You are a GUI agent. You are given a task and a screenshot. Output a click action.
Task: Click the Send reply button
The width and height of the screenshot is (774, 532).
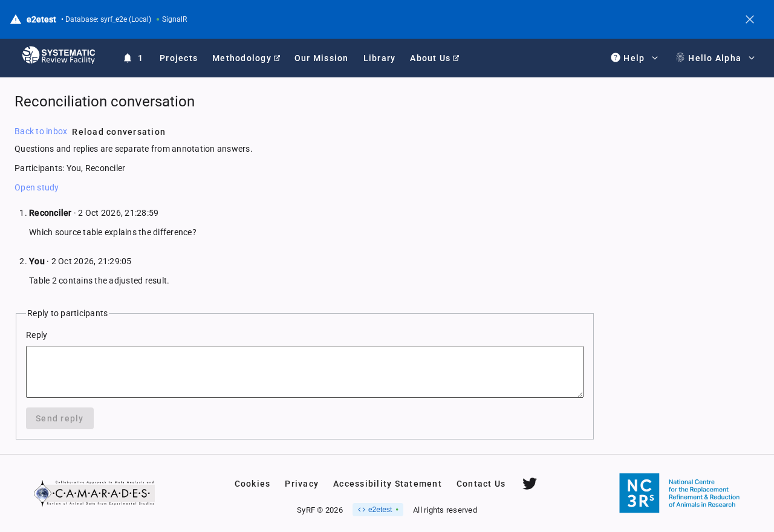(x=60, y=418)
